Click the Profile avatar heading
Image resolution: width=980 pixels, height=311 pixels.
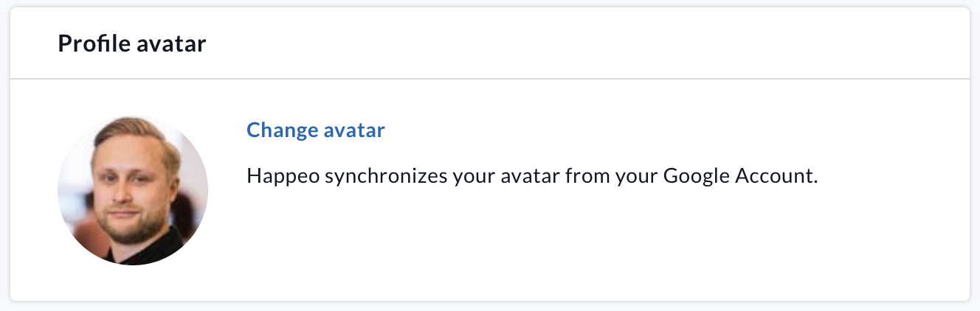click(x=131, y=44)
